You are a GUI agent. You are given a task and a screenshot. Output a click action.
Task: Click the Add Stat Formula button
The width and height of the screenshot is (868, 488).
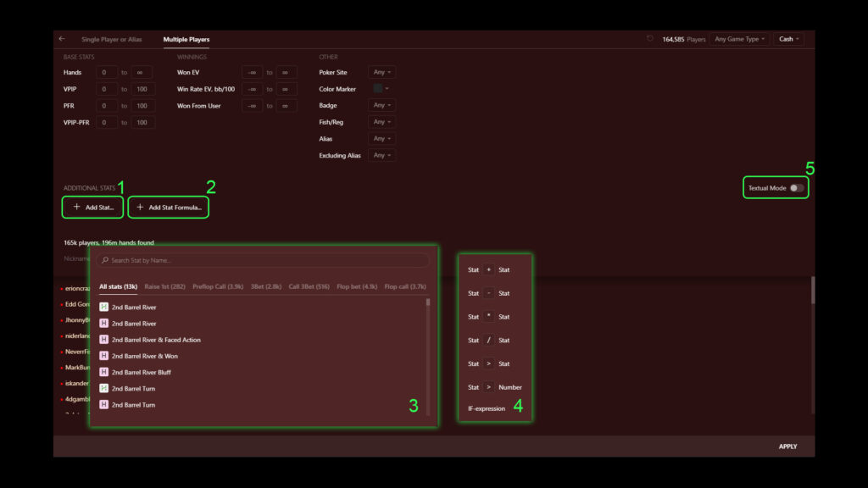click(x=169, y=208)
